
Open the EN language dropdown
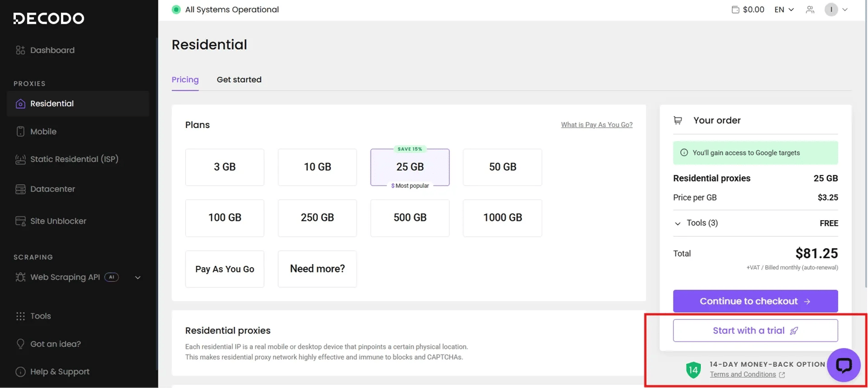click(784, 9)
